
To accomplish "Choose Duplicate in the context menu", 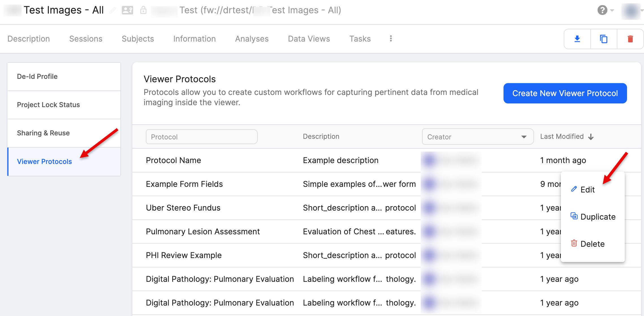I will click(597, 217).
